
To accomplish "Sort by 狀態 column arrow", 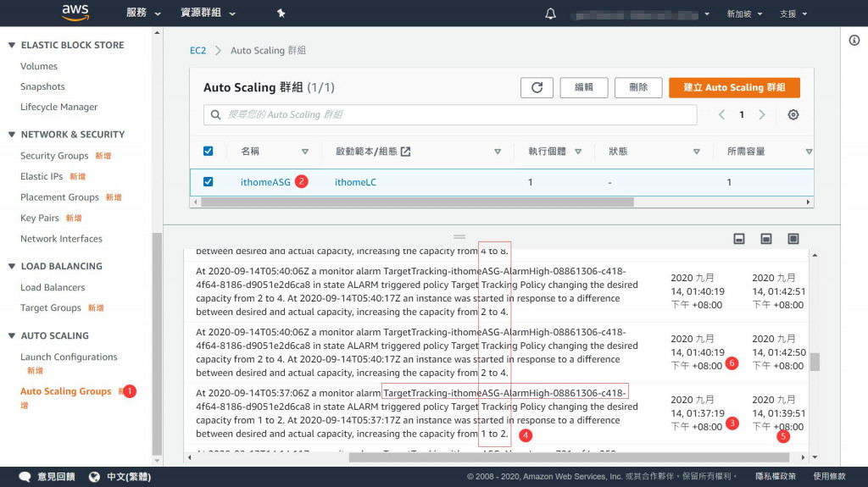I will coord(697,152).
